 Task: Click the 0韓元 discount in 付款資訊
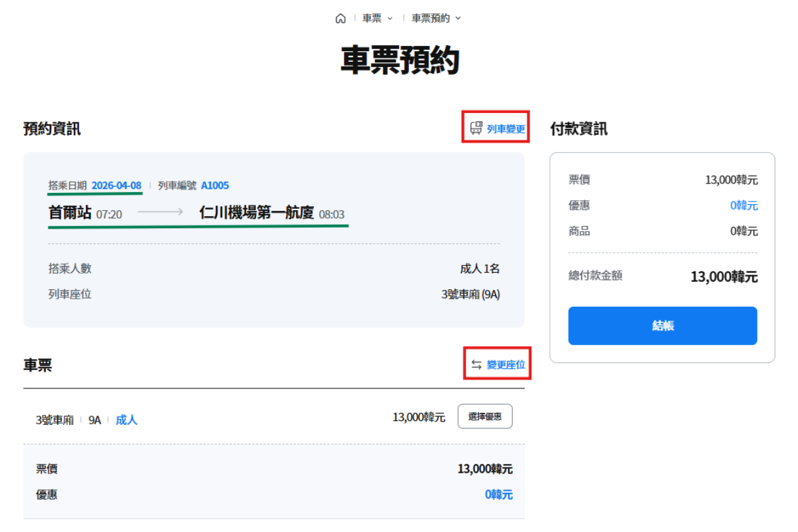point(743,205)
